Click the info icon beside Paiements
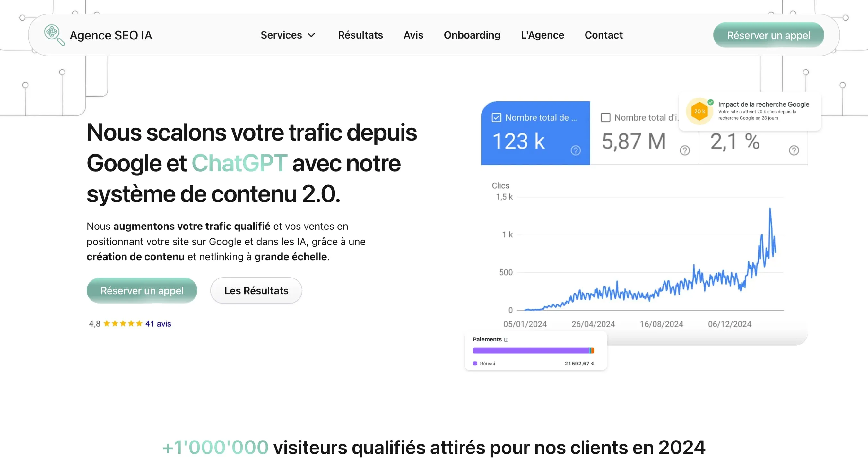Viewport: 868px width, 462px height. coord(506,339)
